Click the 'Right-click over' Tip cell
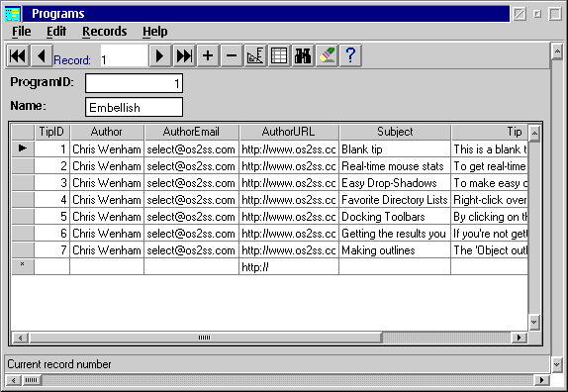Screen dimensions: 568x392 click(x=490, y=200)
